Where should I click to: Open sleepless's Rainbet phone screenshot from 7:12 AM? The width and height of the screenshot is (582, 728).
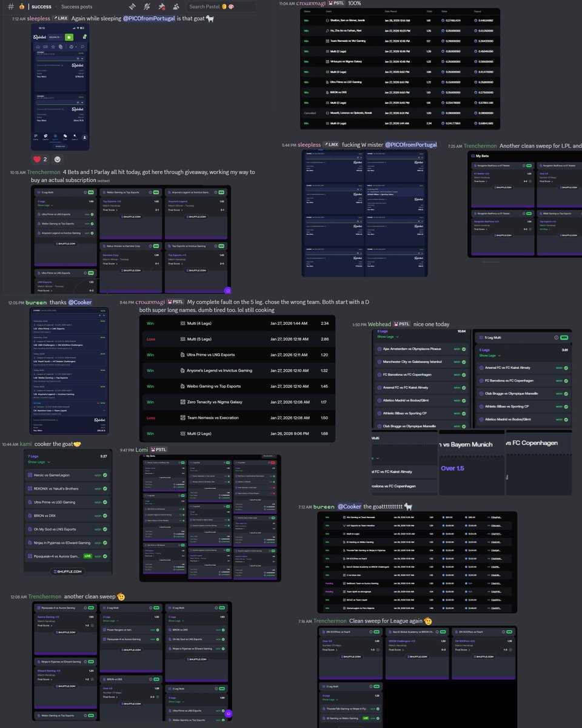[x=60, y=87]
